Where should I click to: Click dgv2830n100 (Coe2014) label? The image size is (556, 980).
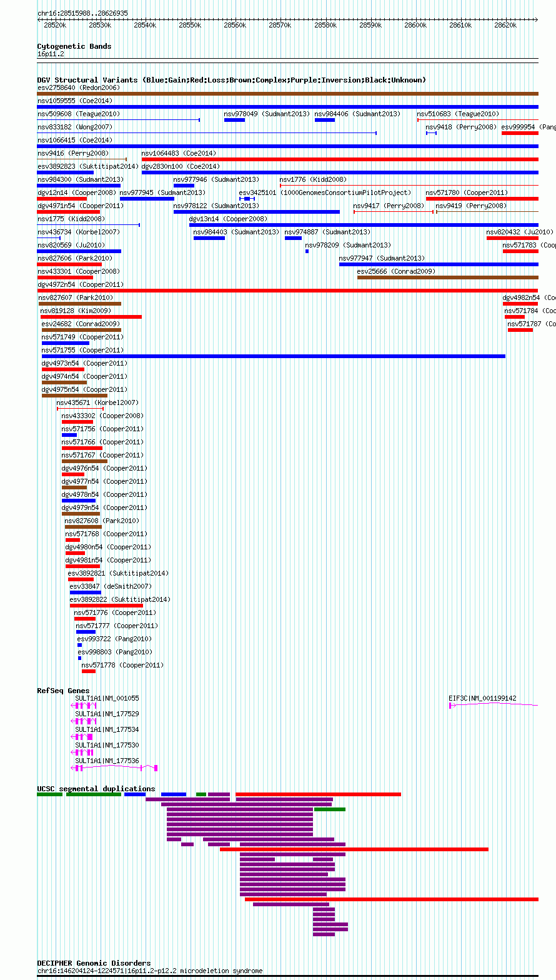pos(181,166)
